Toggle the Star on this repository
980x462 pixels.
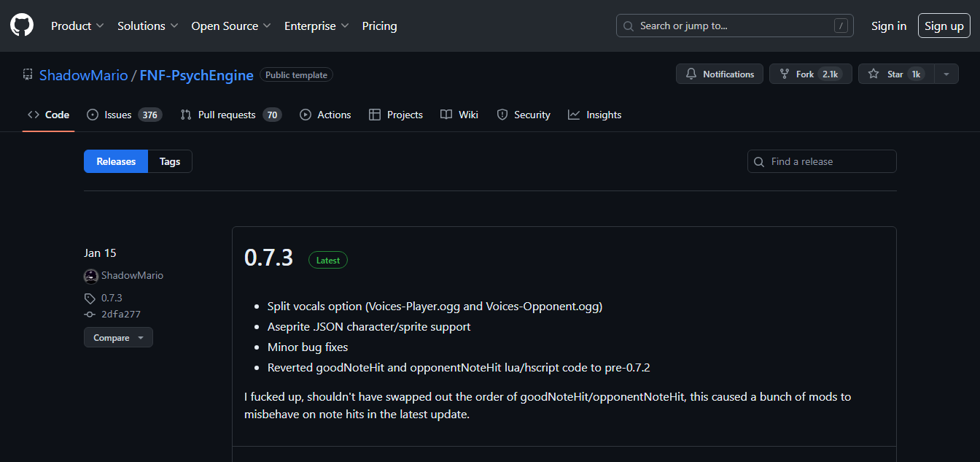click(894, 74)
